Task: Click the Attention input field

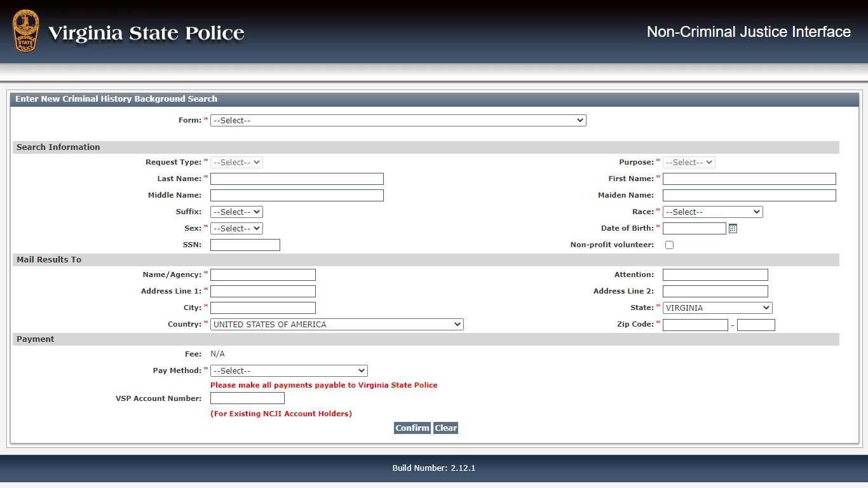Action: [715, 275]
